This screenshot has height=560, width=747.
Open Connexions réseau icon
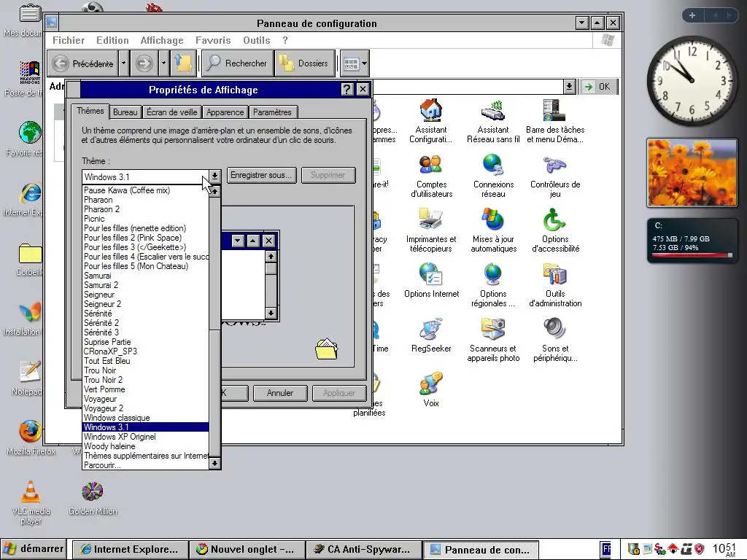click(x=493, y=176)
